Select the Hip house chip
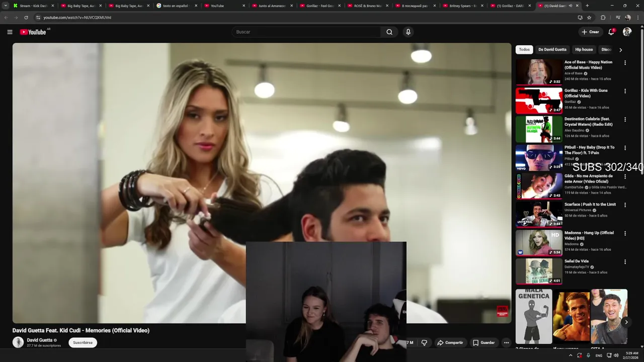This screenshot has height=362, width=644. [x=584, y=49]
